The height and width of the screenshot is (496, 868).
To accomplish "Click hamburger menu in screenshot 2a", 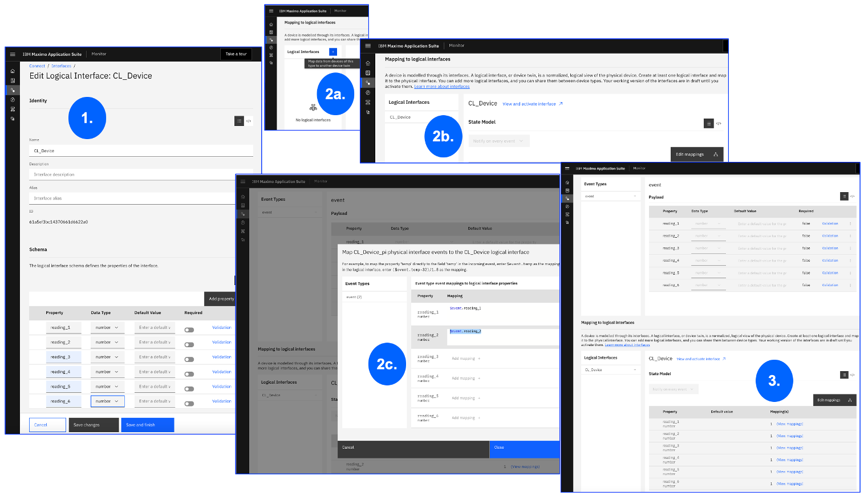I will pyautogui.click(x=271, y=11).
